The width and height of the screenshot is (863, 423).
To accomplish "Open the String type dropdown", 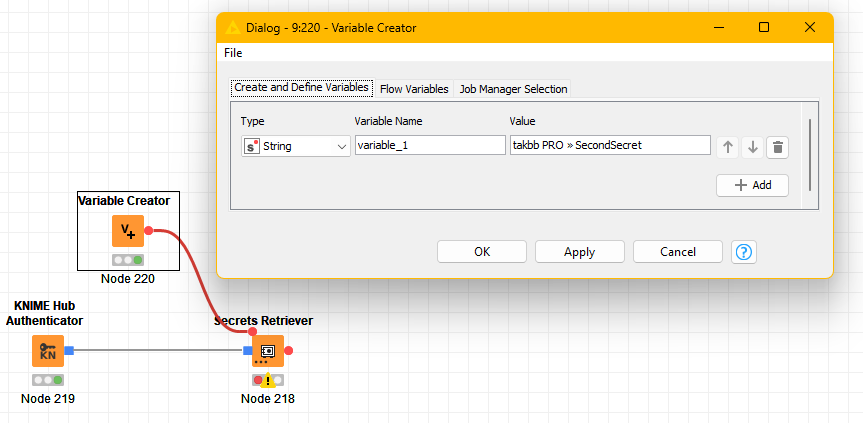I will coord(296,146).
